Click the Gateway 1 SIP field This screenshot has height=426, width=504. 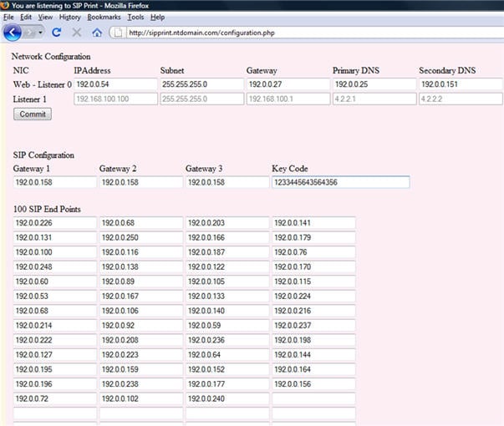(55, 182)
